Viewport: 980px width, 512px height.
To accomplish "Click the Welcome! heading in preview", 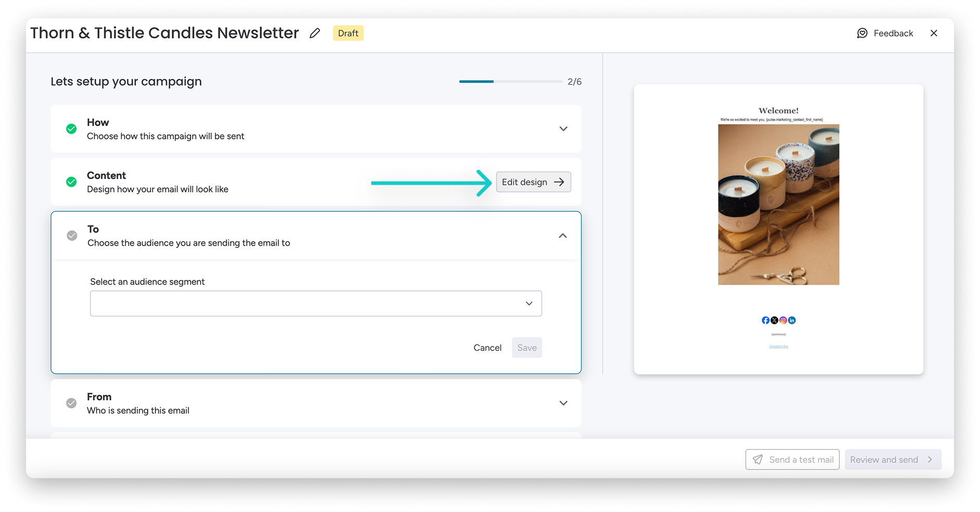I will [x=778, y=110].
